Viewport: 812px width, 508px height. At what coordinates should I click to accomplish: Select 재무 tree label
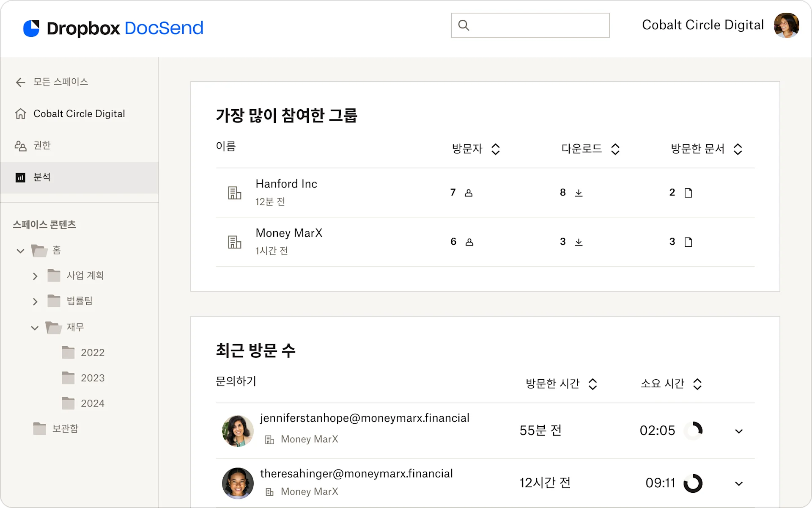click(x=75, y=327)
